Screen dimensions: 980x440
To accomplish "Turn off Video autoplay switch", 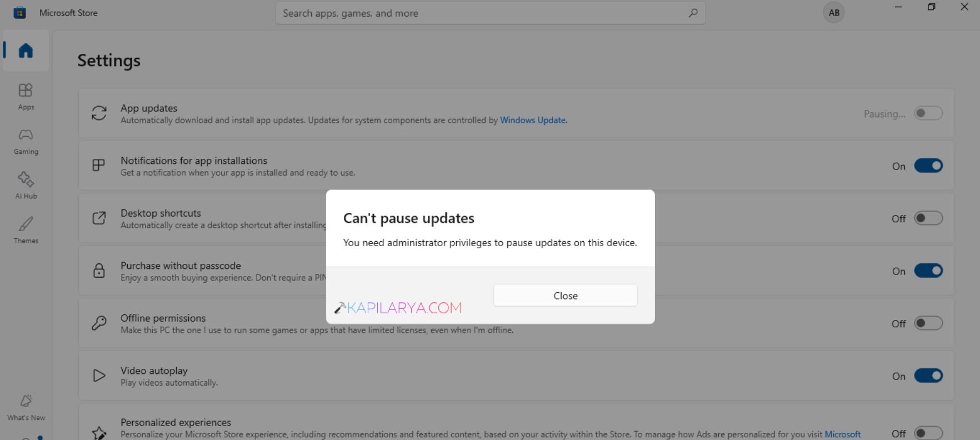I will tap(928, 376).
